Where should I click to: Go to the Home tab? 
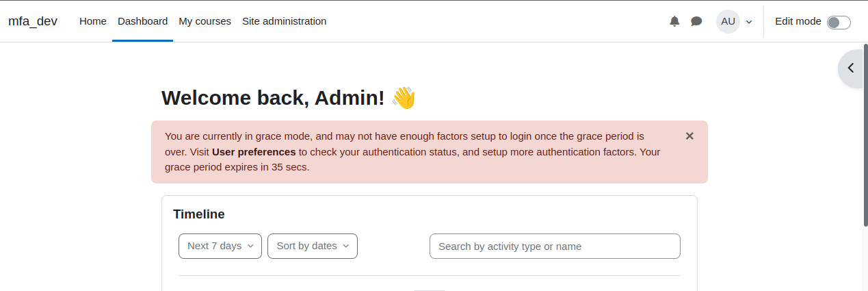(93, 21)
